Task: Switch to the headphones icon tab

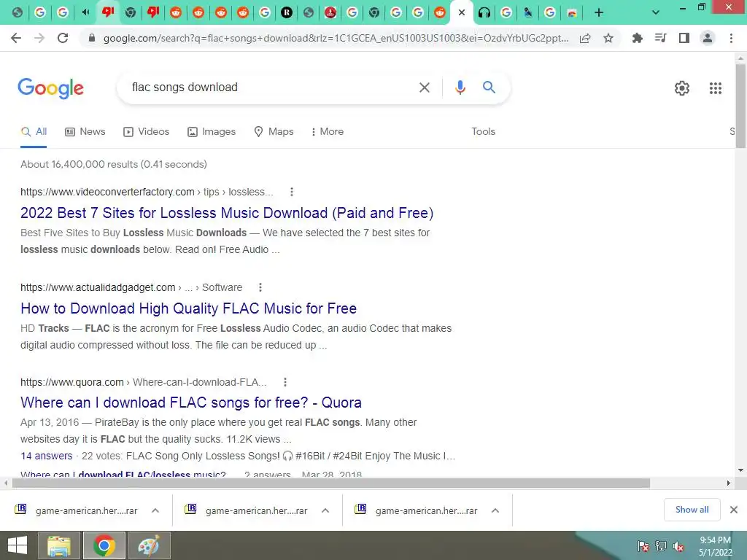Action: click(x=484, y=13)
